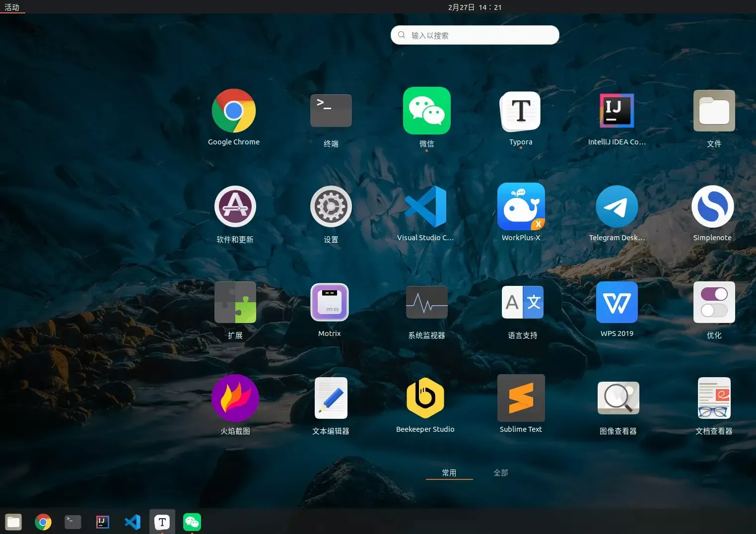Open 微信 WeChat from the app grid

(x=427, y=111)
